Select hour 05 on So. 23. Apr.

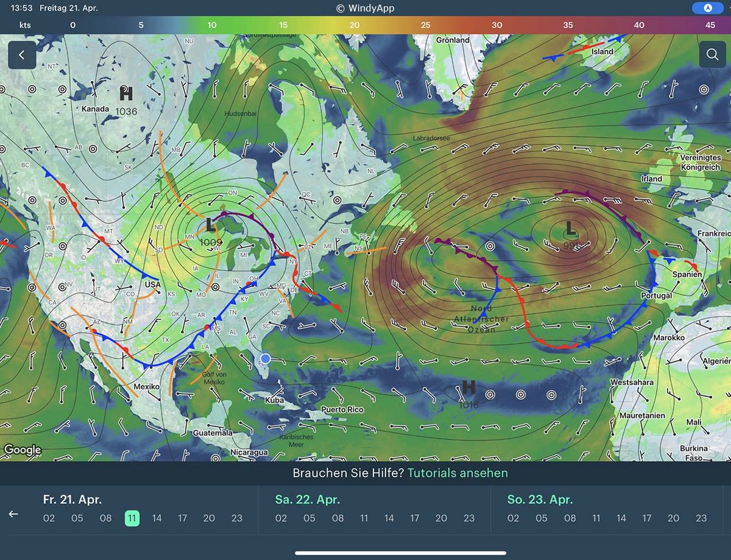[x=542, y=519]
